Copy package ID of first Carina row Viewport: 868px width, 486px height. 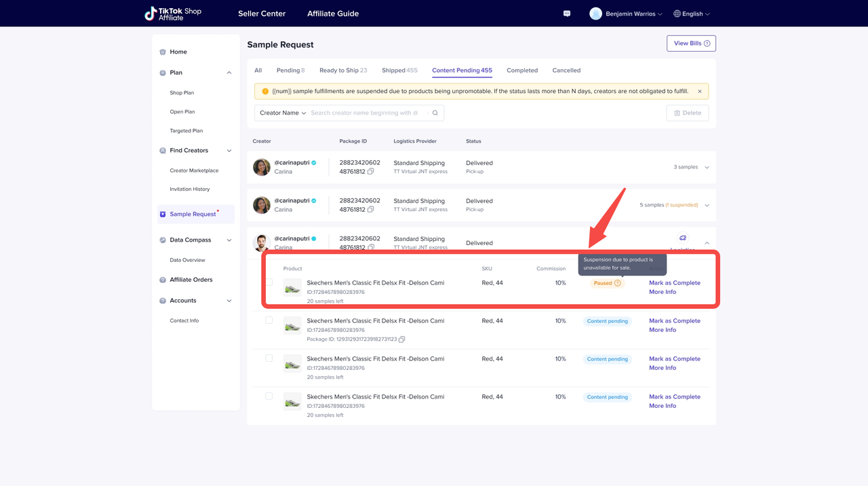tap(370, 172)
